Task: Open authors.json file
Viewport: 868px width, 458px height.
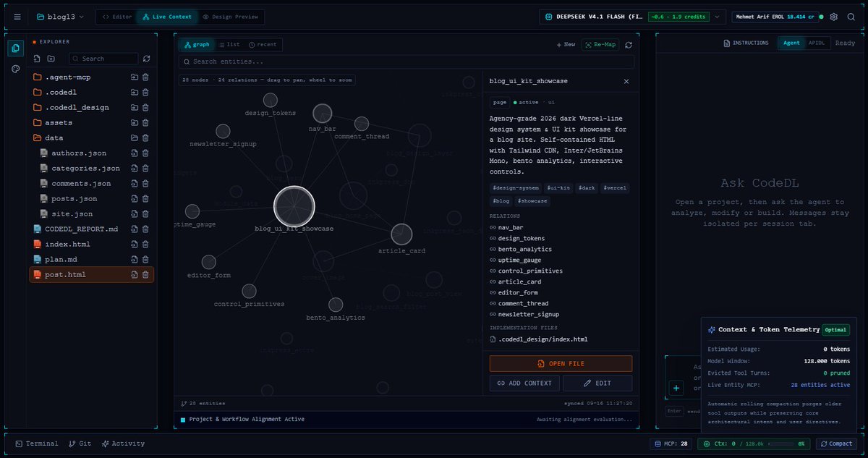Action: click(x=79, y=153)
